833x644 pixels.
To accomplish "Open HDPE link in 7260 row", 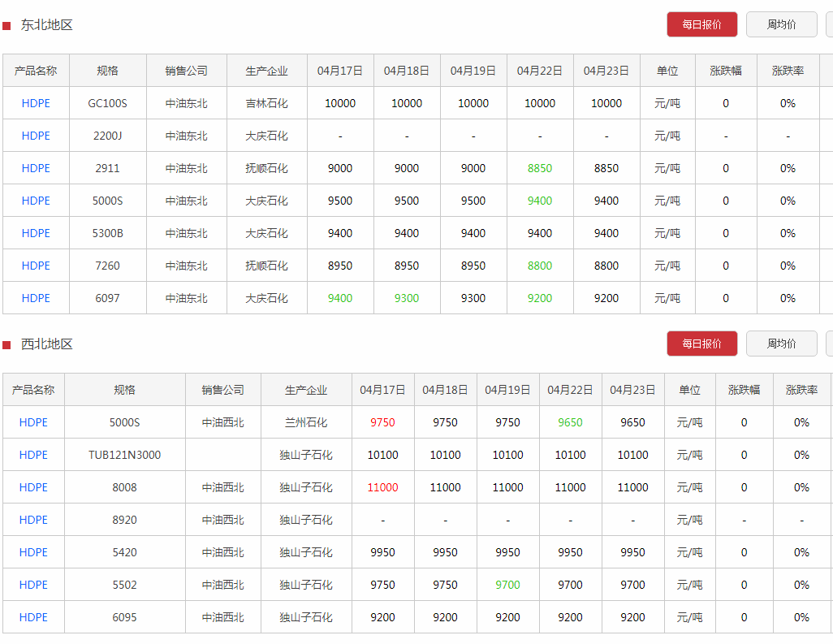I will pos(36,265).
